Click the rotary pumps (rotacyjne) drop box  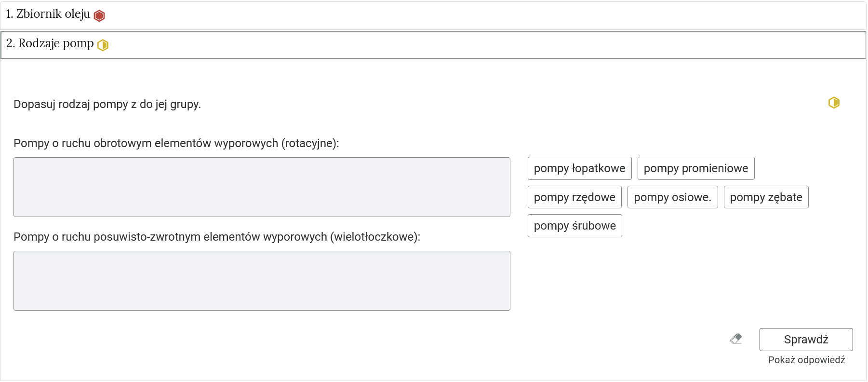pos(262,187)
